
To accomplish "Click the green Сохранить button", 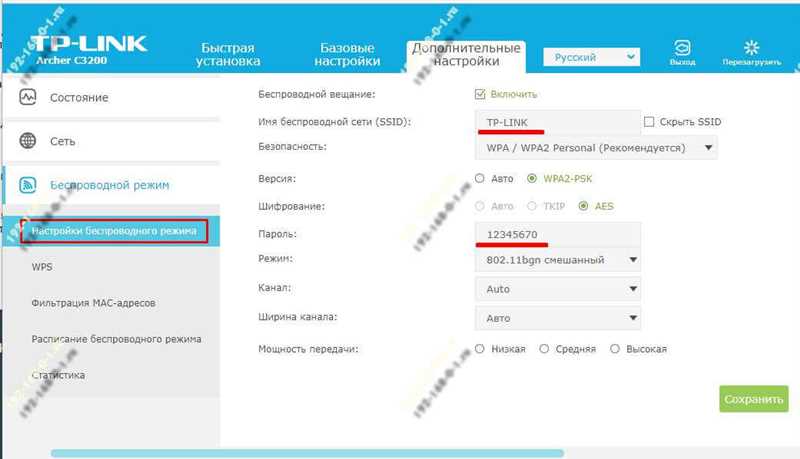I will (x=754, y=399).
